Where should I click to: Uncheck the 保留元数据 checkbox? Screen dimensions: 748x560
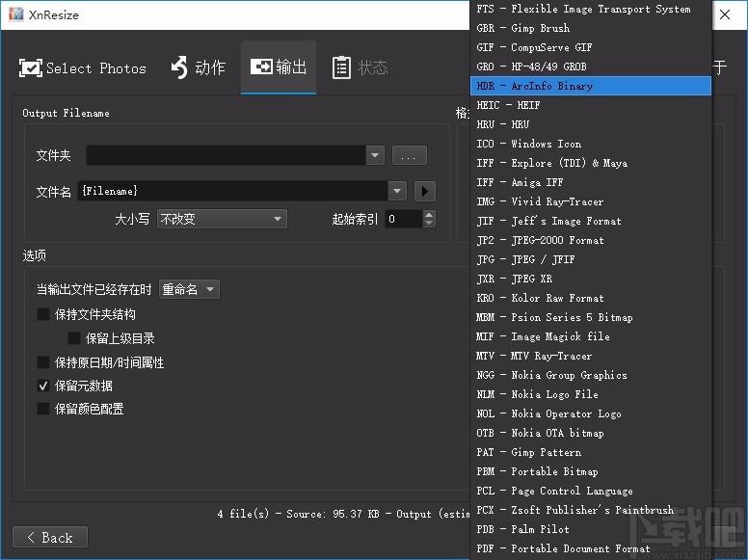click(x=43, y=386)
